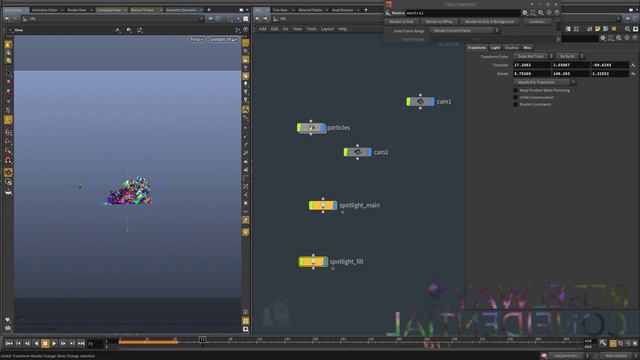Open the Misc tab in parameters
Screen dimensions: 640x360
(x=527, y=48)
